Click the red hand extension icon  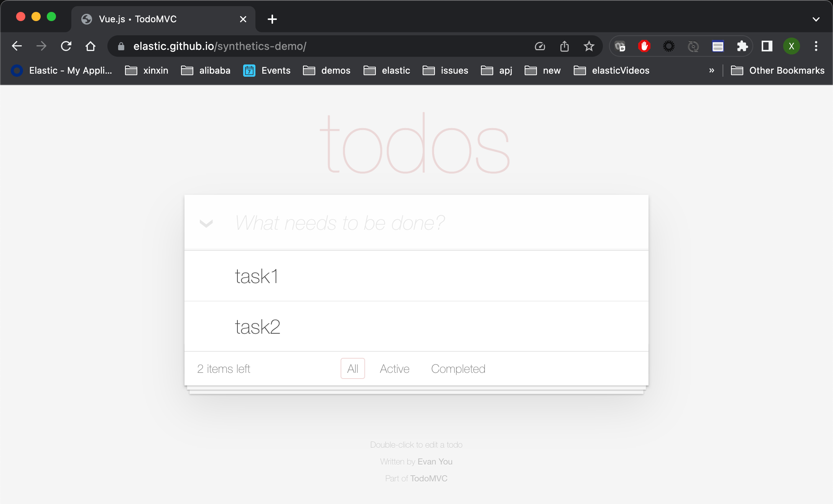click(644, 46)
